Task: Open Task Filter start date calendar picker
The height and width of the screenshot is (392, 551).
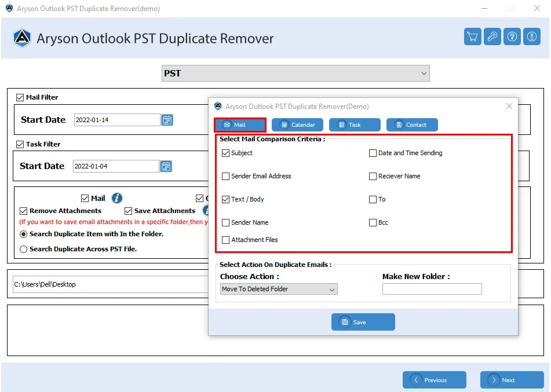Action: point(166,167)
